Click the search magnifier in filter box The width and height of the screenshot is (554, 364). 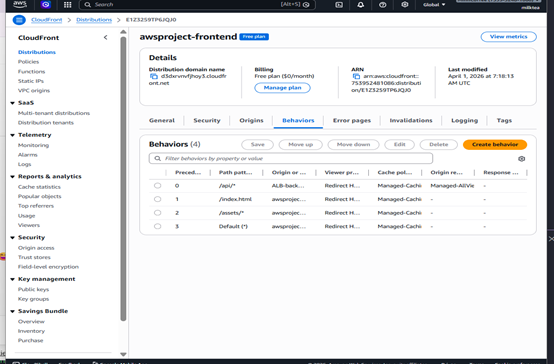[x=158, y=158]
